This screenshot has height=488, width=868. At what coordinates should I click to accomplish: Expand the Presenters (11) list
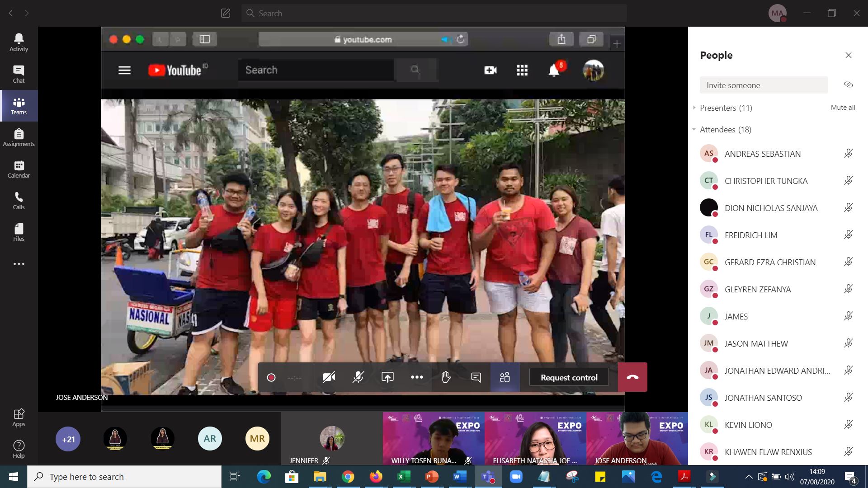[x=694, y=108]
